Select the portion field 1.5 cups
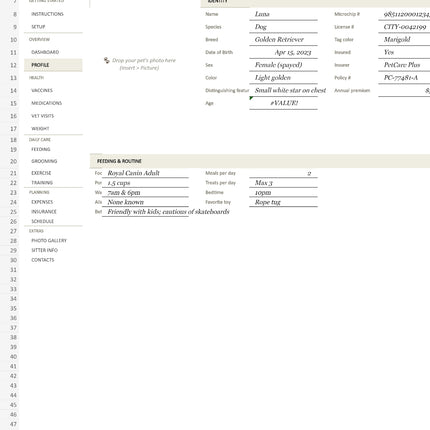Image resolution: width=430 pixels, height=430 pixels. (x=145, y=183)
